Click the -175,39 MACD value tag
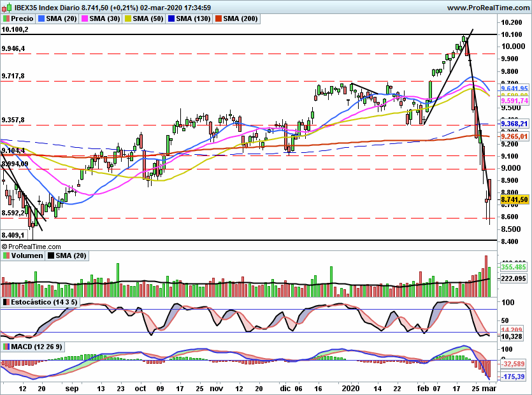This screenshot has height=395, width=532. click(x=514, y=377)
